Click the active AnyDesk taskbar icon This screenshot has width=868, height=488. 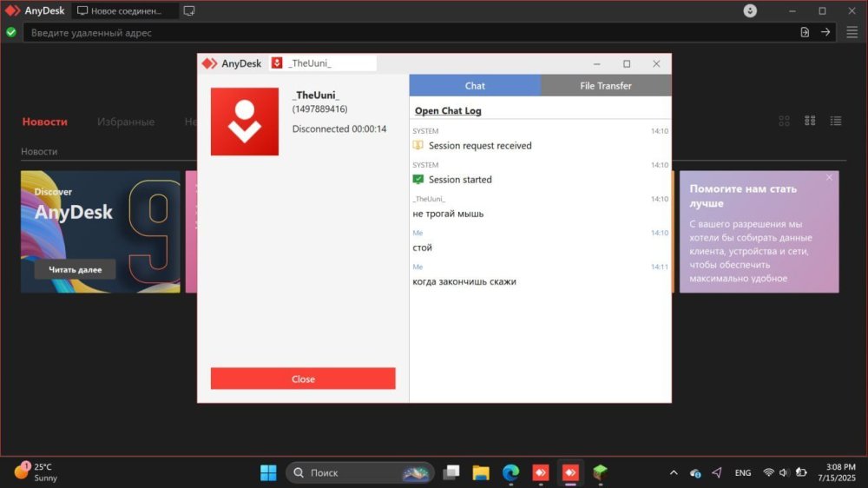tap(571, 472)
